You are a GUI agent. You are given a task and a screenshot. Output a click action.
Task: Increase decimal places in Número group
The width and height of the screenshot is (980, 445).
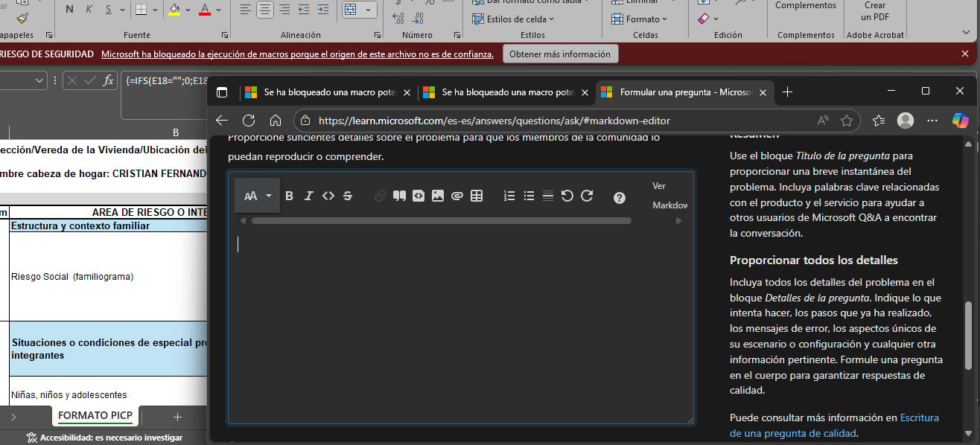(399, 18)
